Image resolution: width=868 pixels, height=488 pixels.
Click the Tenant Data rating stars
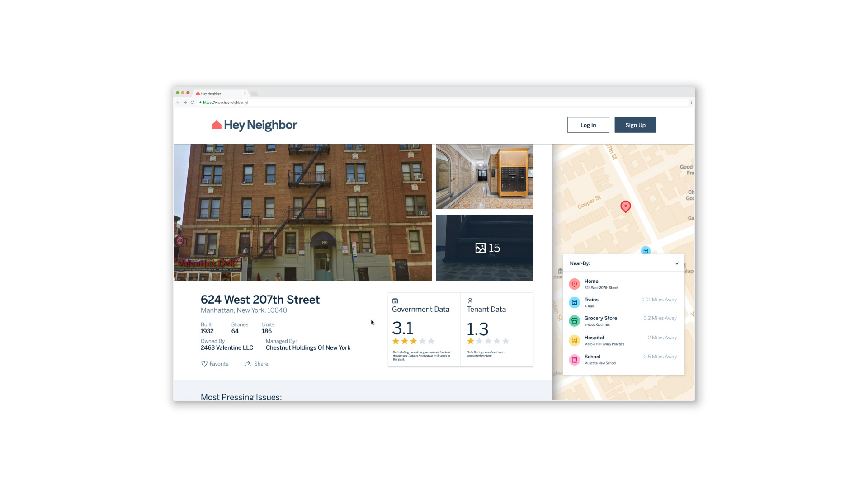click(488, 342)
